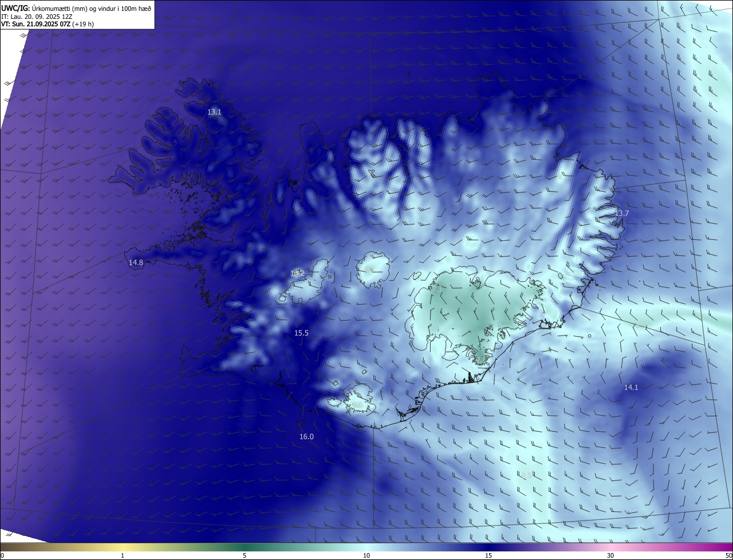Click the UWC/IG map title text

pos(76,8)
